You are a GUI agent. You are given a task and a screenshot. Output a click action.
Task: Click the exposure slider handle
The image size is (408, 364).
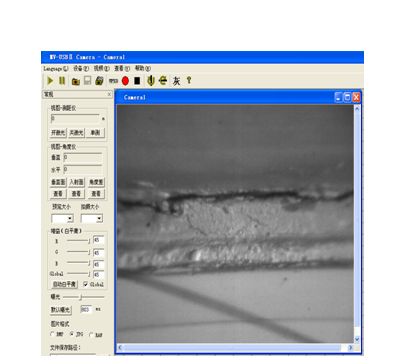point(81,297)
